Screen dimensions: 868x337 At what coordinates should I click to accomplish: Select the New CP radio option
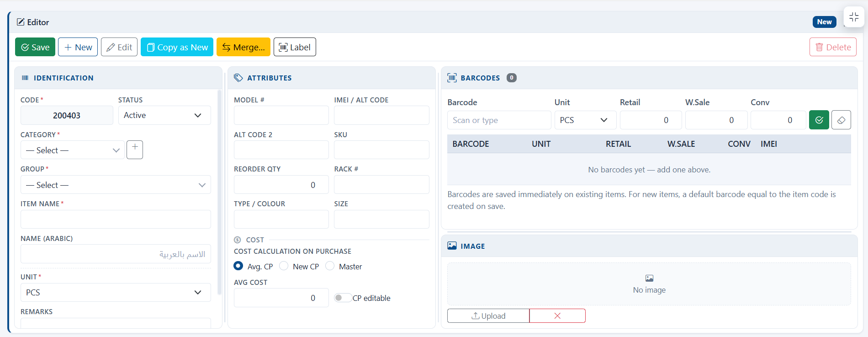284,266
